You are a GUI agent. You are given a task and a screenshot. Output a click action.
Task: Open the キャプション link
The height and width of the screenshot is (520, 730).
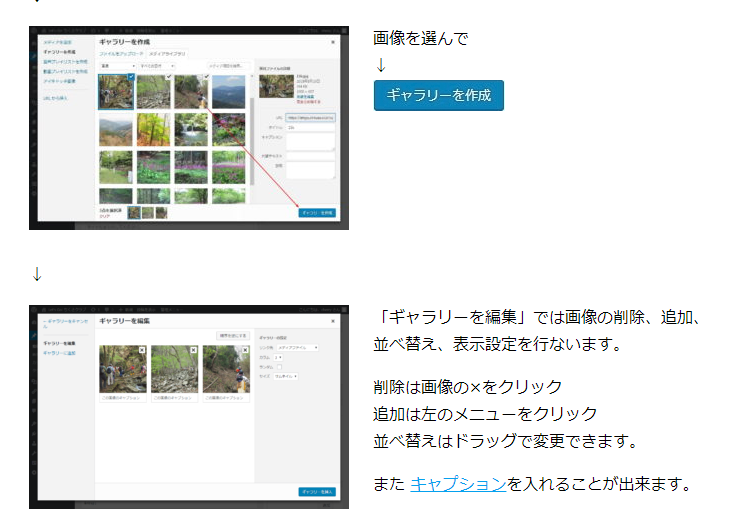coord(457,484)
